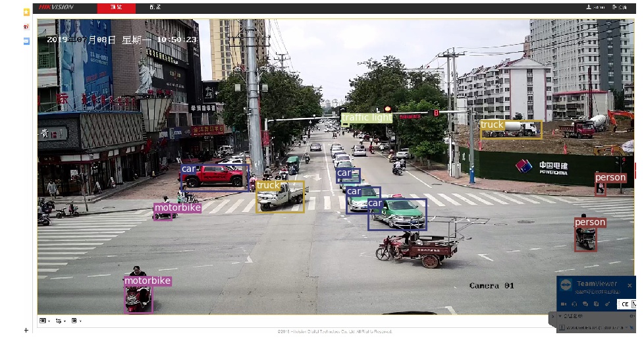Click the red icon in left sidebar

pos(26,27)
